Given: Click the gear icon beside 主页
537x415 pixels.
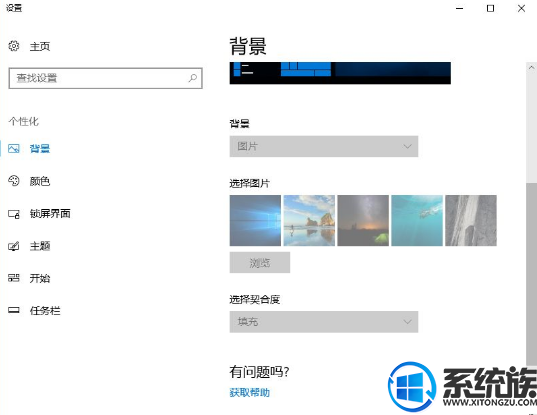Looking at the screenshot, I should pyautogui.click(x=14, y=46).
